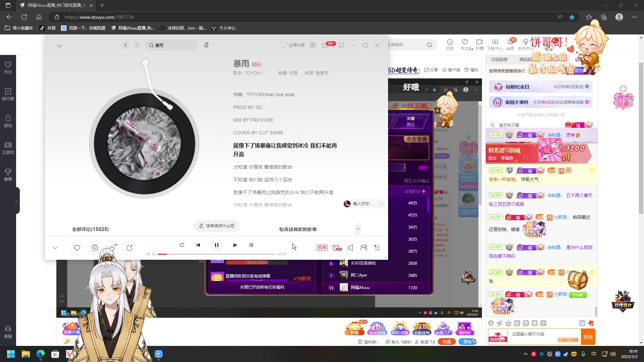
Task: Open the album 无限 link
Action: pyautogui.click(x=293, y=73)
